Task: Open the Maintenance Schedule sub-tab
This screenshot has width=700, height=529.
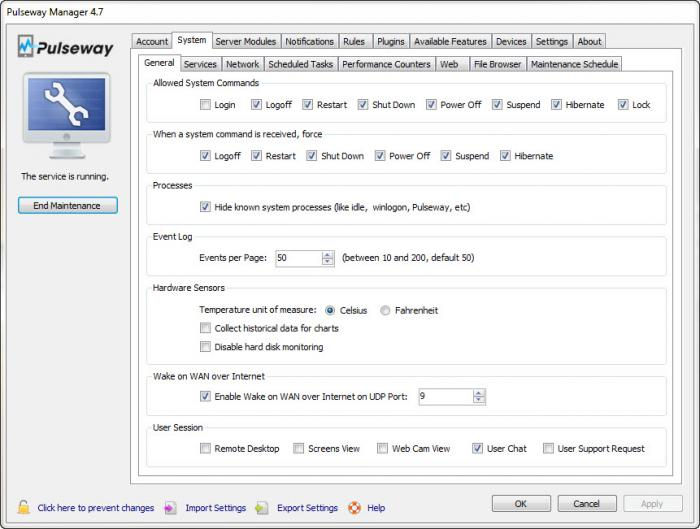Action: pyautogui.click(x=575, y=64)
